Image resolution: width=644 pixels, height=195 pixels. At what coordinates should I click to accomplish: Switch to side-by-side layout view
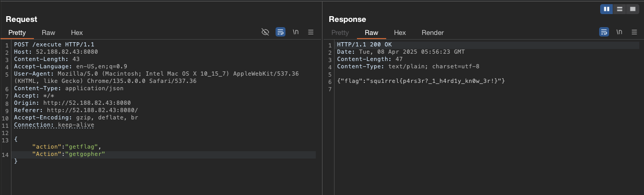pos(607,9)
